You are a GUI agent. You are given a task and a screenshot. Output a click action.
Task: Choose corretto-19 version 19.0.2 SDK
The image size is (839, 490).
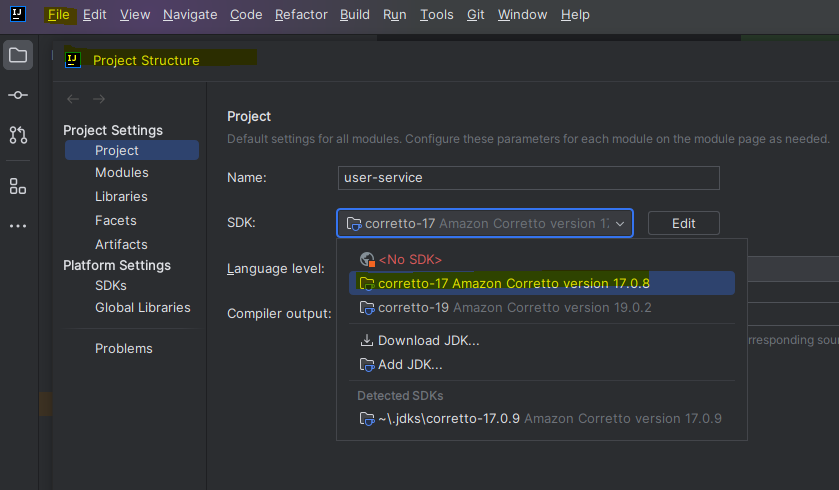coord(541,308)
